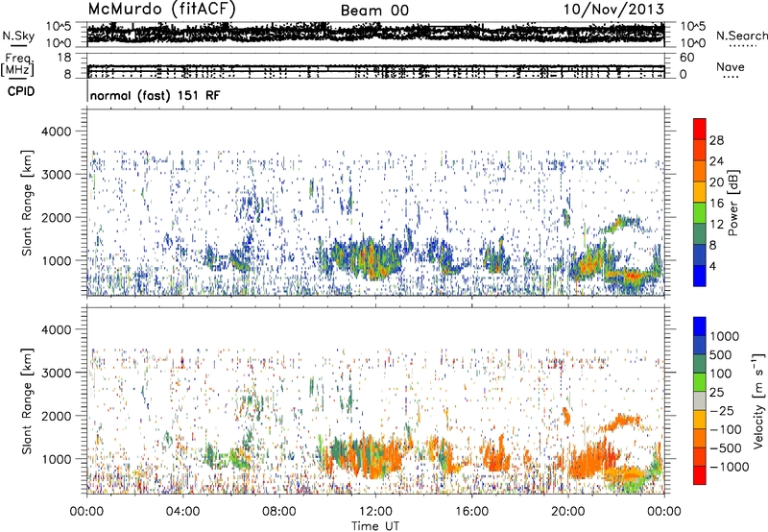Screen dimensions: 768x532
Task: Click the 'Velocity [m s⁻¹]' colorbar label
Action: click(x=758, y=399)
